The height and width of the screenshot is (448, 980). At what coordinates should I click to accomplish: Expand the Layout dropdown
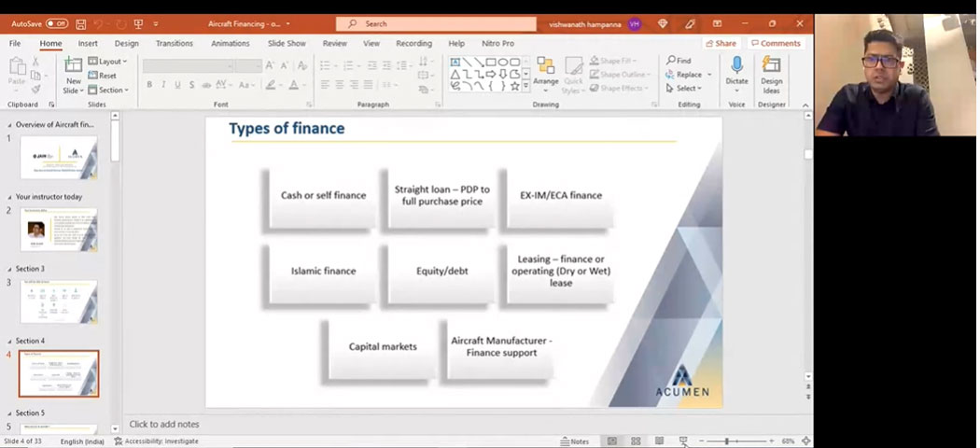click(x=108, y=62)
